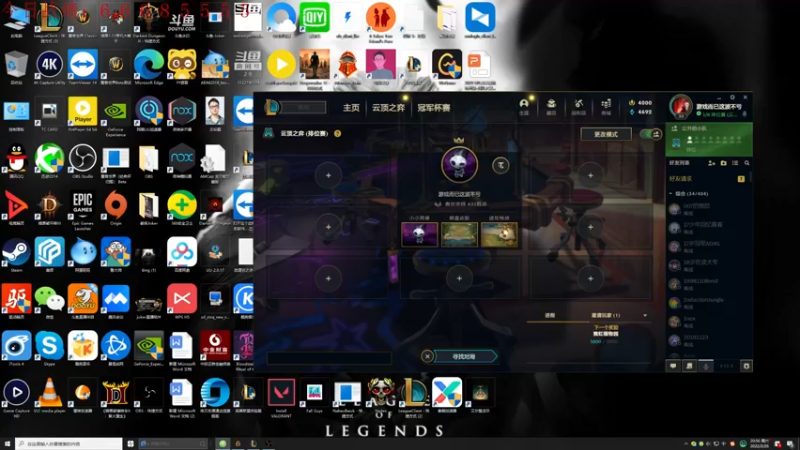Open the store coins icon in navigation
Screen dimensions: 800x450
tap(606, 106)
